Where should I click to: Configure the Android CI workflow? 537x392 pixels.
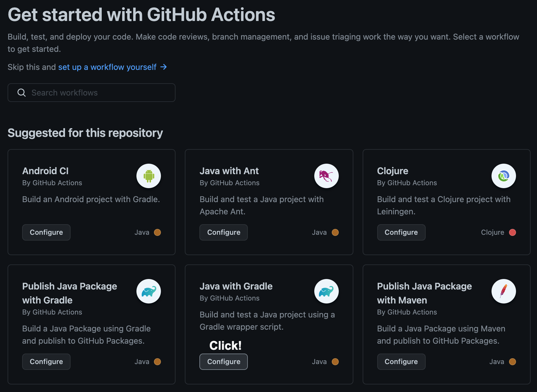coord(46,232)
